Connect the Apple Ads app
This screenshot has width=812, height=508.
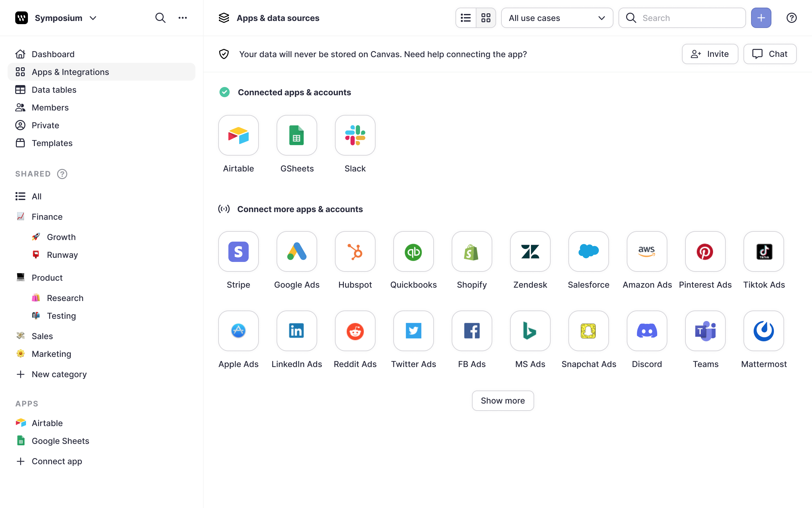click(x=238, y=331)
